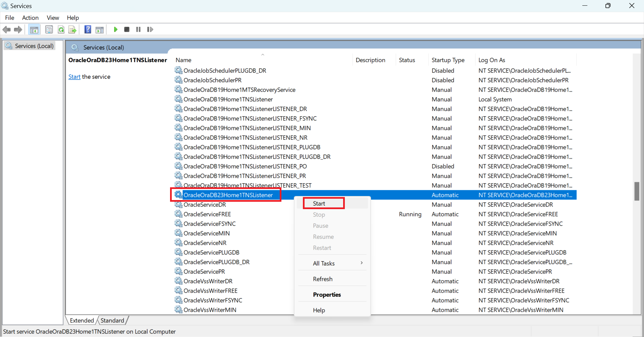Select the OracleOraDB19Home1TNSListenerLISTENER_PR service row
The width and height of the screenshot is (644, 337).
[375, 176]
